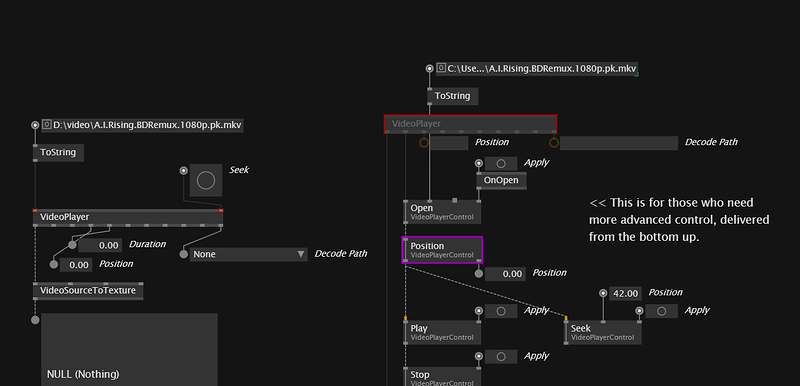Click the left ToString node
The height and width of the screenshot is (386, 800).
(x=58, y=152)
